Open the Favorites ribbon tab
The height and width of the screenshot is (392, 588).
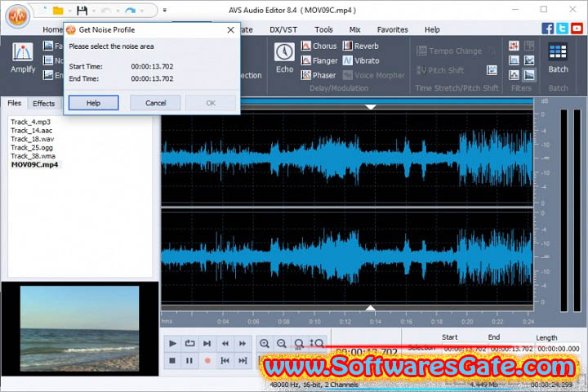392,29
